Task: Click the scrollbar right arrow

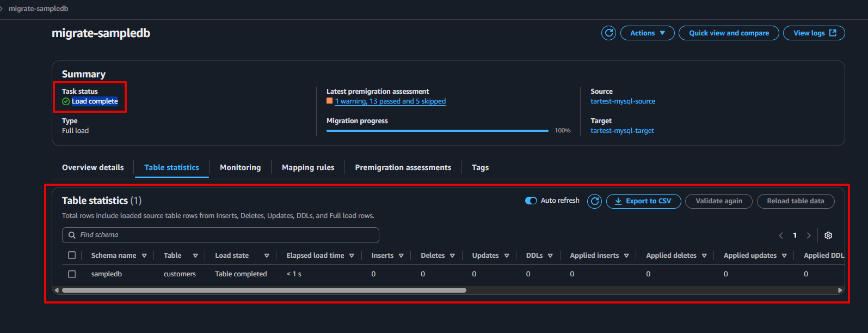Action: click(x=840, y=290)
